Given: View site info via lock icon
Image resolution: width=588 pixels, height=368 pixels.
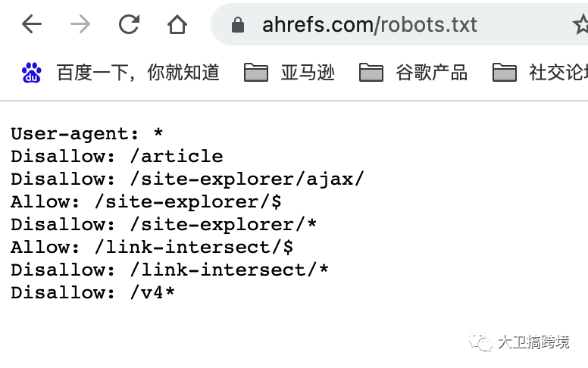Looking at the screenshot, I should click(x=238, y=25).
